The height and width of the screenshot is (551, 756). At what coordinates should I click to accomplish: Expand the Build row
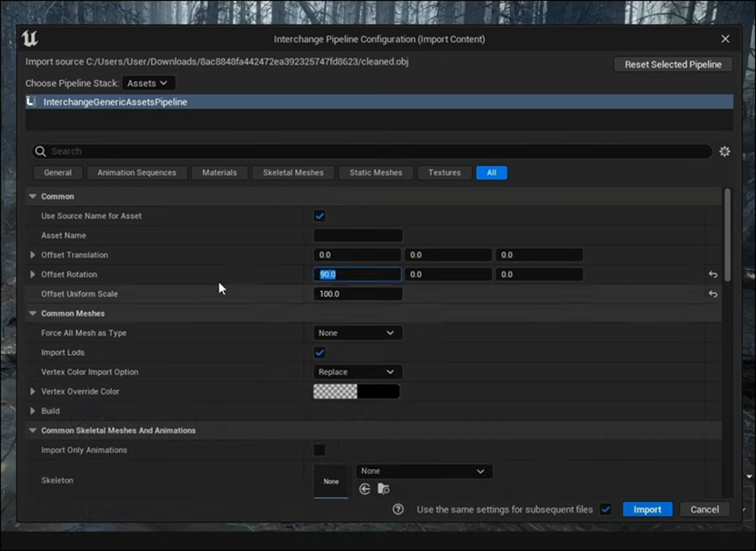tap(33, 411)
